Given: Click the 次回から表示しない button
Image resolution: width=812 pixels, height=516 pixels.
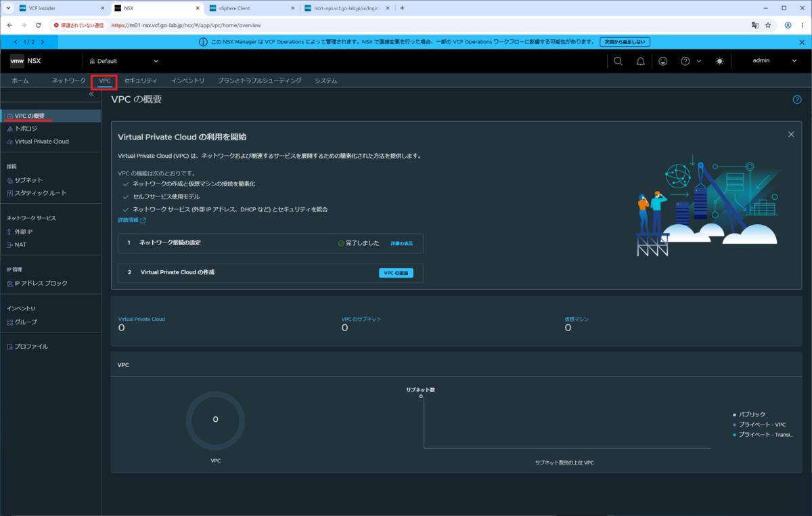Looking at the screenshot, I should coord(625,42).
